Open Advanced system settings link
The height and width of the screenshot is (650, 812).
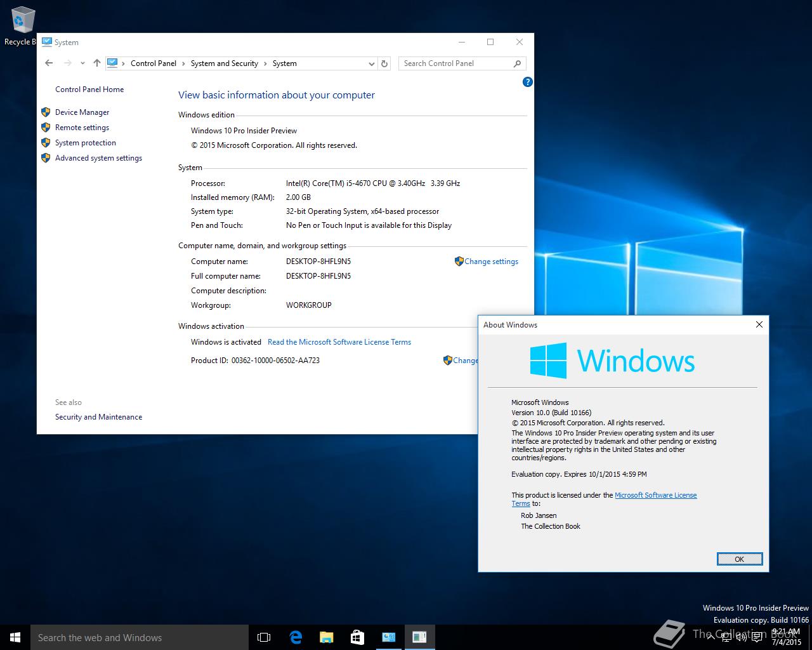[98, 158]
